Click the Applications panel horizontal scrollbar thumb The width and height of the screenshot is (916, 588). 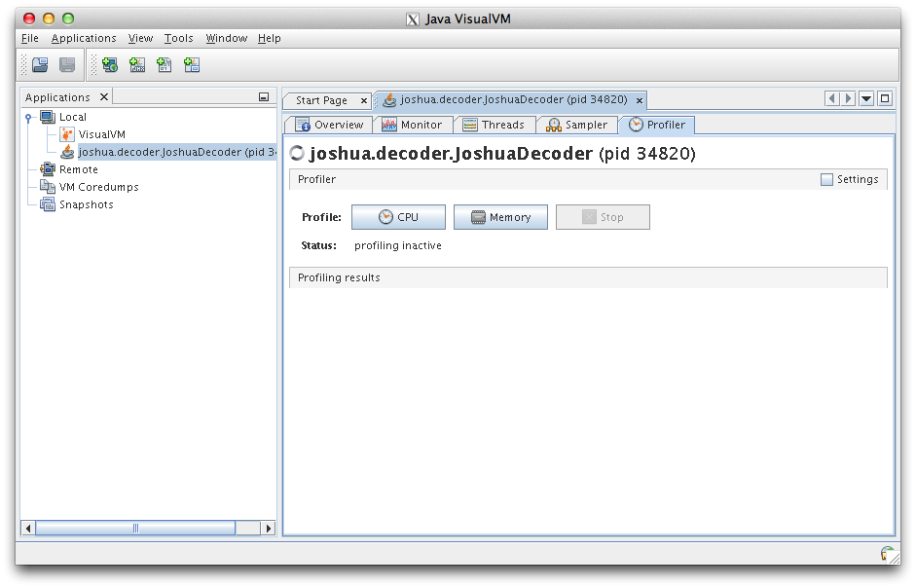(135, 529)
